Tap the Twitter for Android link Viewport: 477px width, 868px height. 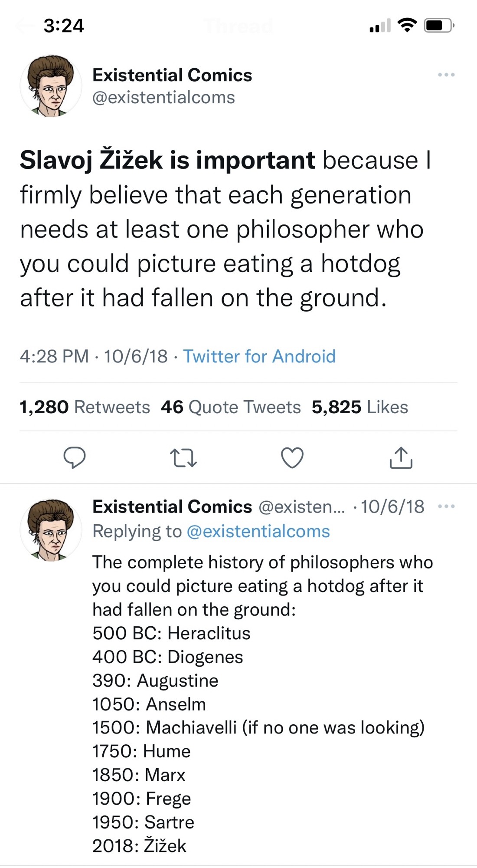click(x=259, y=356)
